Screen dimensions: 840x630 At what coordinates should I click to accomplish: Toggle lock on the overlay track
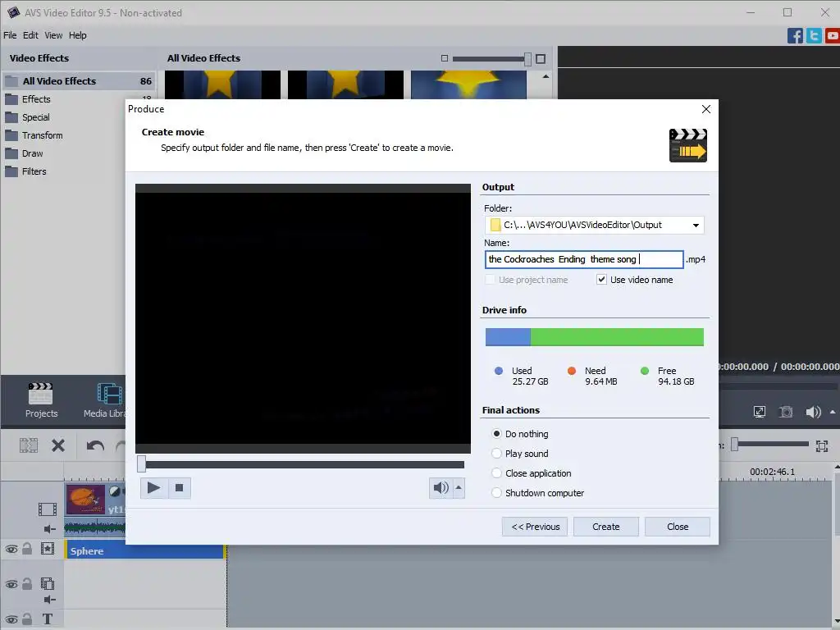pyautogui.click(x=27, y=583)
